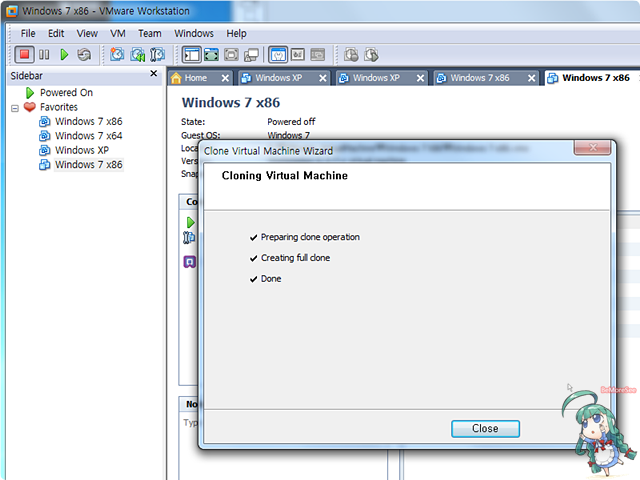Close the Home tab with its X
Image resolution: width=640 pixels, height=480 pixels.
[225, 78]
